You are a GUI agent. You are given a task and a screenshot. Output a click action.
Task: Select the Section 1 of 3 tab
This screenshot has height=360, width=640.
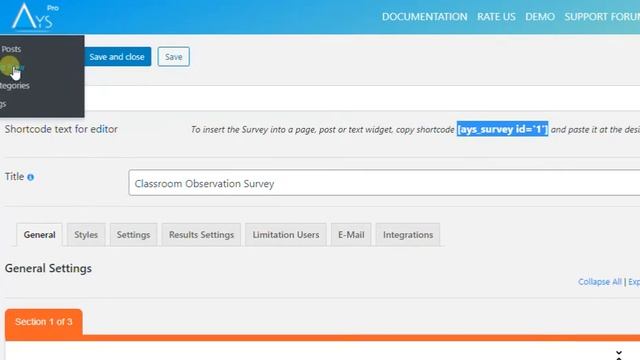click(x=44, y=322)
